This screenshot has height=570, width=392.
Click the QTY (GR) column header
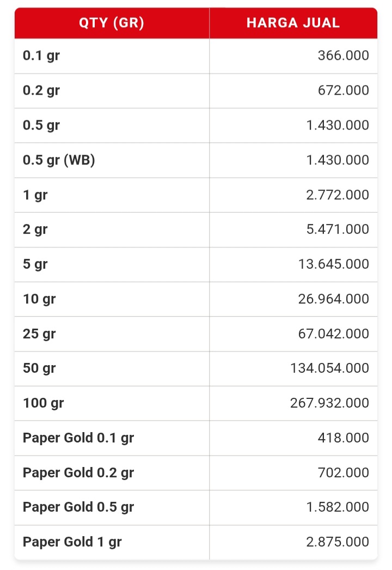click(x=112, y=23)
